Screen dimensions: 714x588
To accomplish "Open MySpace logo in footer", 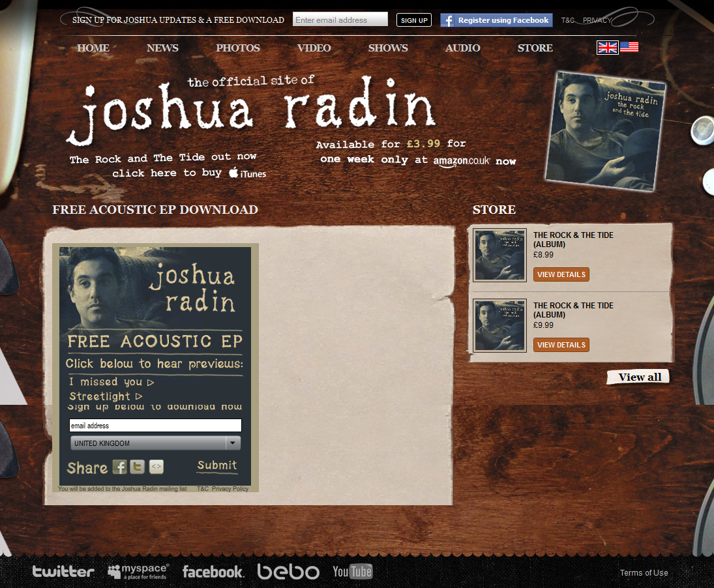I will tap(138, 572).
